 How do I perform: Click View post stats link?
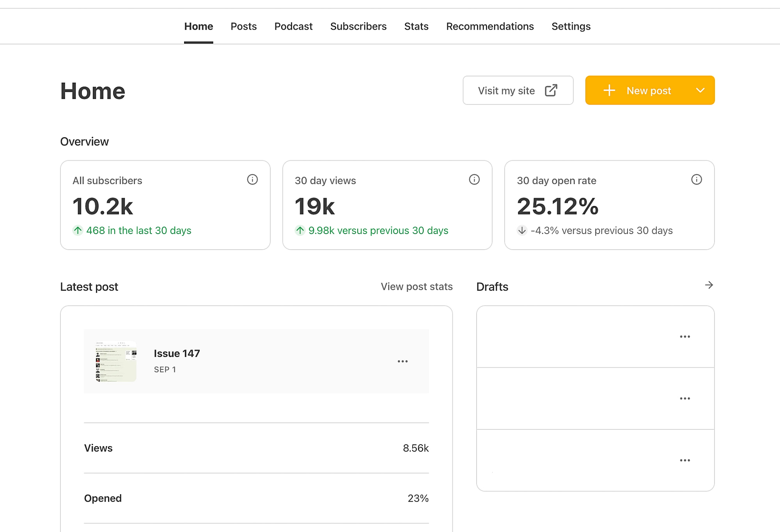point(417,287)
